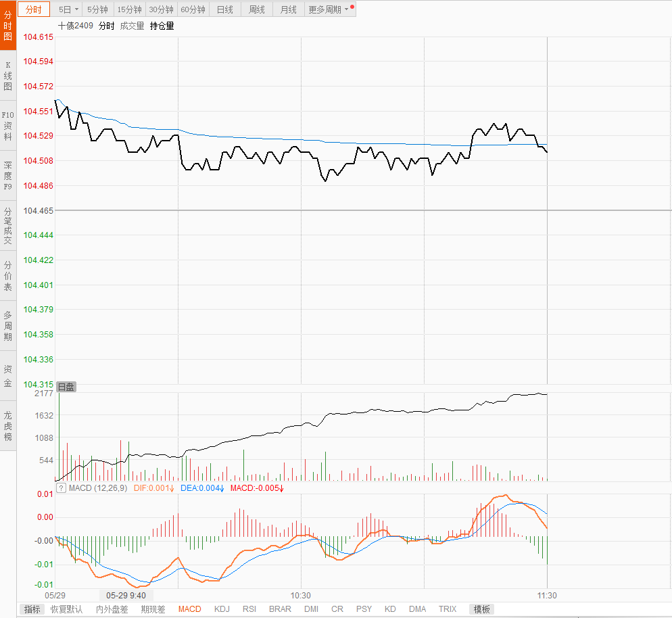Screen dimensions: 672x618
Task: Open the 模板 template menu
Action: pos(482,609)
